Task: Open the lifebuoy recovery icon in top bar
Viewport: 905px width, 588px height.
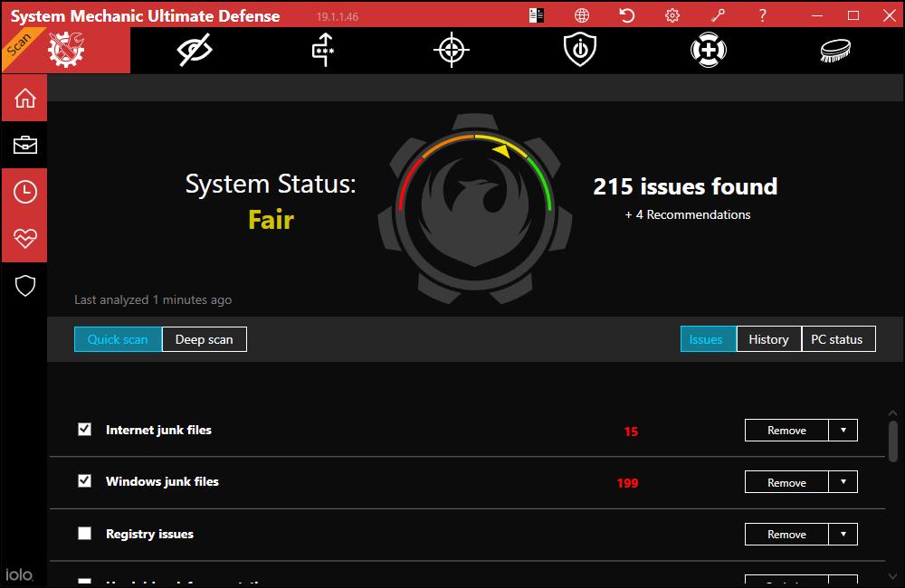Action: [707, 50]
